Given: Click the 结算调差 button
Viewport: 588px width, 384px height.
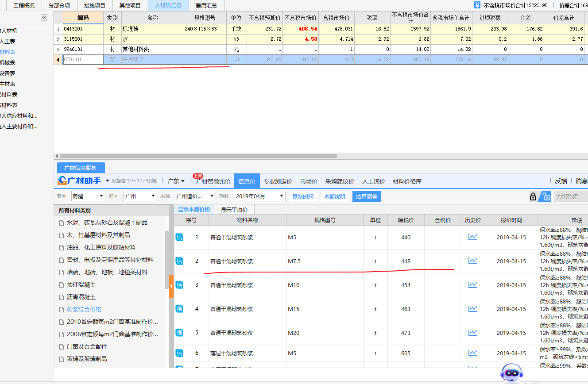Looking at the screenshot, I should coord(367,196).
